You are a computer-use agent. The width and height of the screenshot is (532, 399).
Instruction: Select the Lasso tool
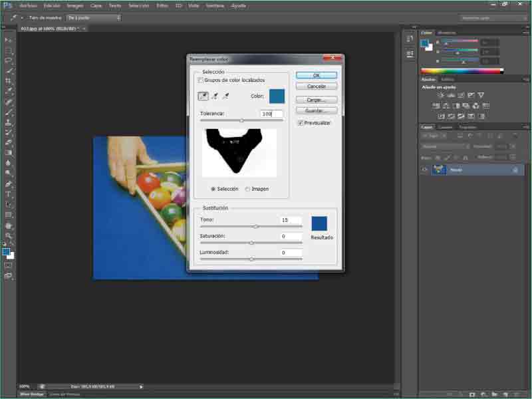pyautogui.click(x=9, y=61)
